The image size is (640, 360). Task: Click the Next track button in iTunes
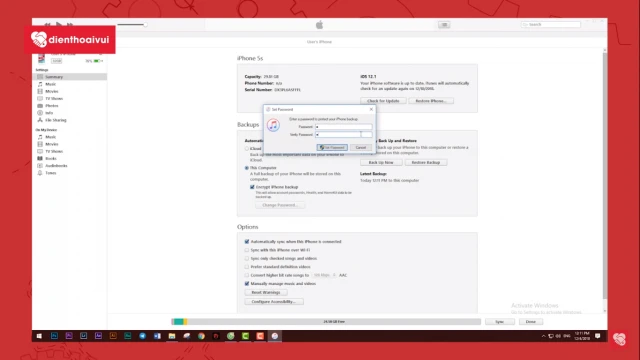[x=70, y=25]
